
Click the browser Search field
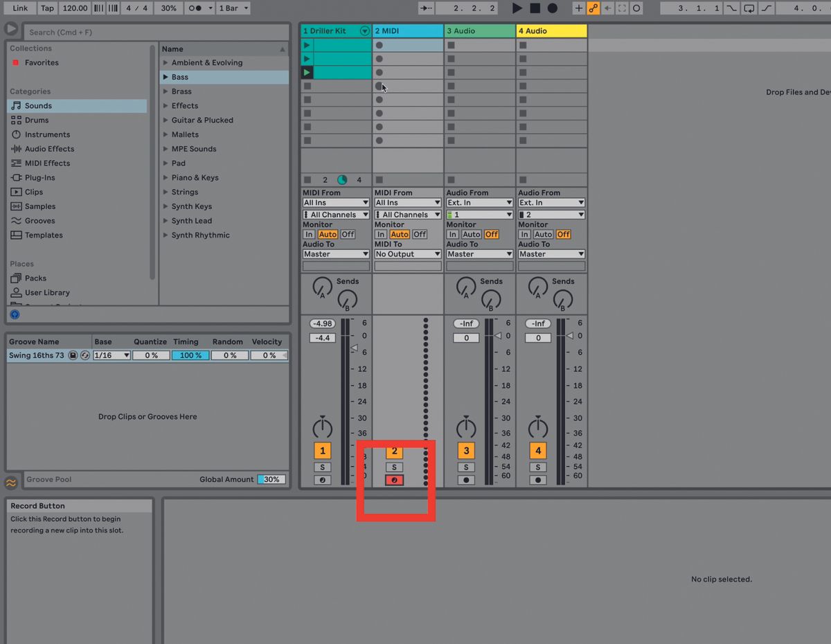pos(157,32)
